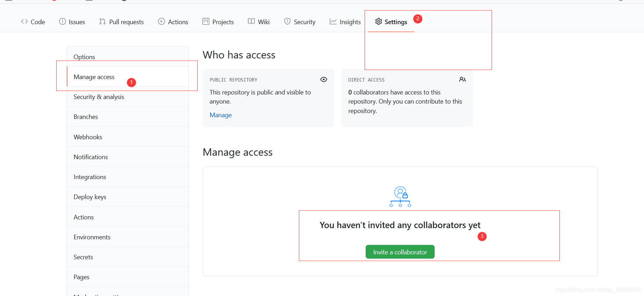Viewport: 644px width, 296px height.
Task: Go to Branches settings
Action: click(x=128, y=117)
